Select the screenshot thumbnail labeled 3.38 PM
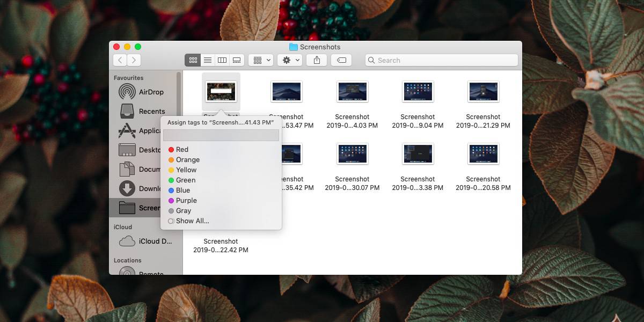Viewport: 644px width, 322px height. click(x=418, y=153)
